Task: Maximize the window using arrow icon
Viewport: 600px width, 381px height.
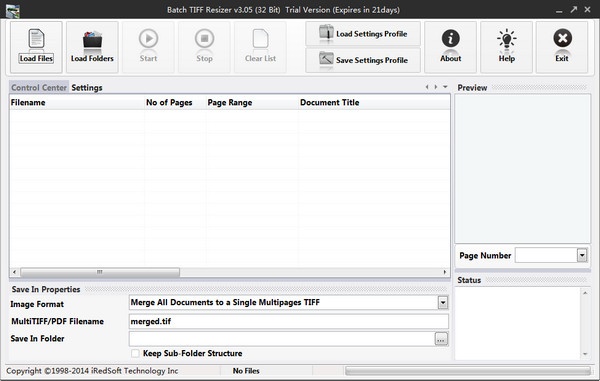Action: tap(573, 10)
